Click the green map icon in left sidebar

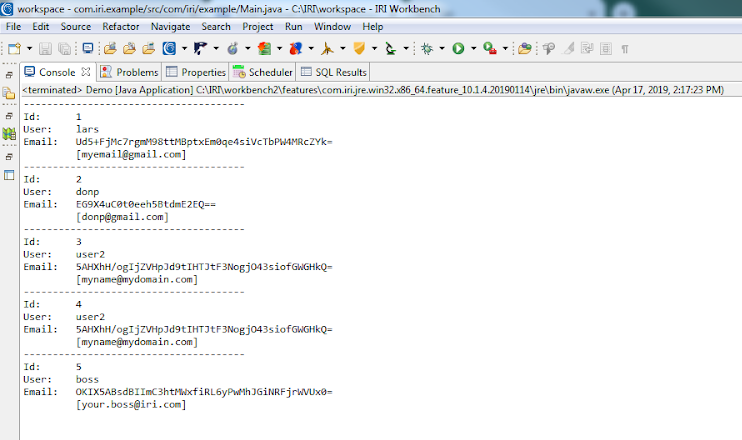(9, 134)
